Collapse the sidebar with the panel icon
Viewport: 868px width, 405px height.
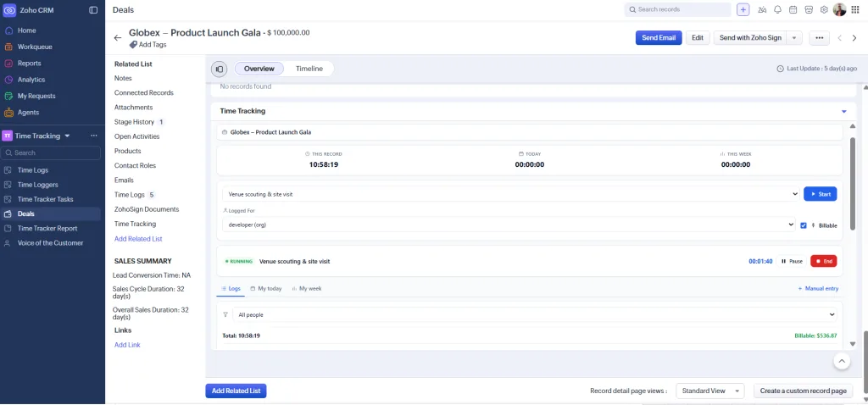click(x=93, y=10)
